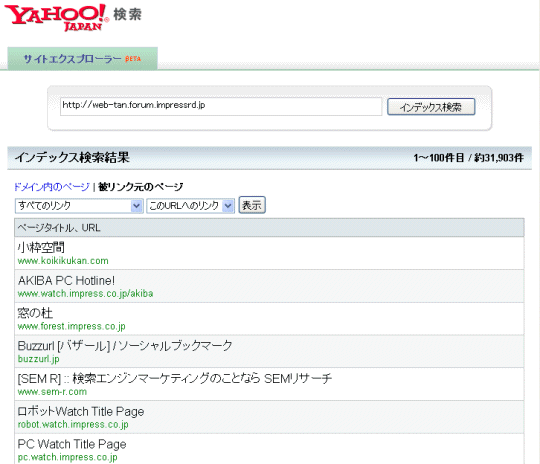The image size is (540, 464).
Task: Click the インデックス検索 button
Action: [431, 107]
